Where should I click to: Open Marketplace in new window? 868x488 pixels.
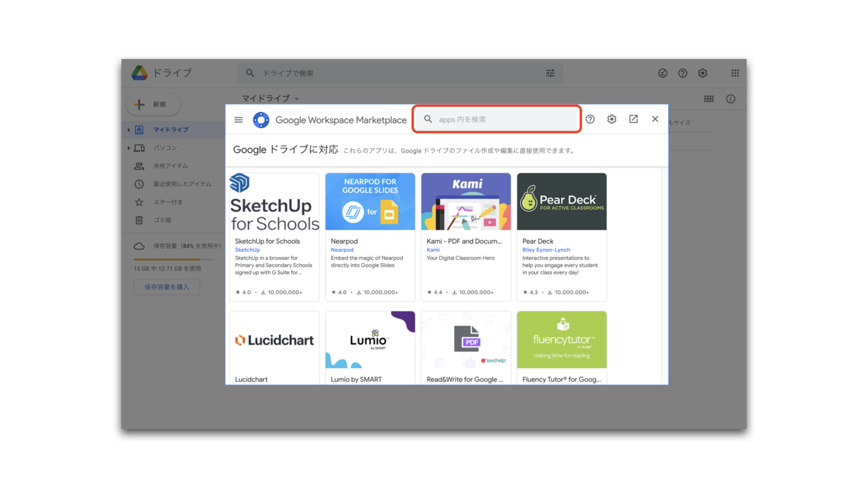[633, 119]
